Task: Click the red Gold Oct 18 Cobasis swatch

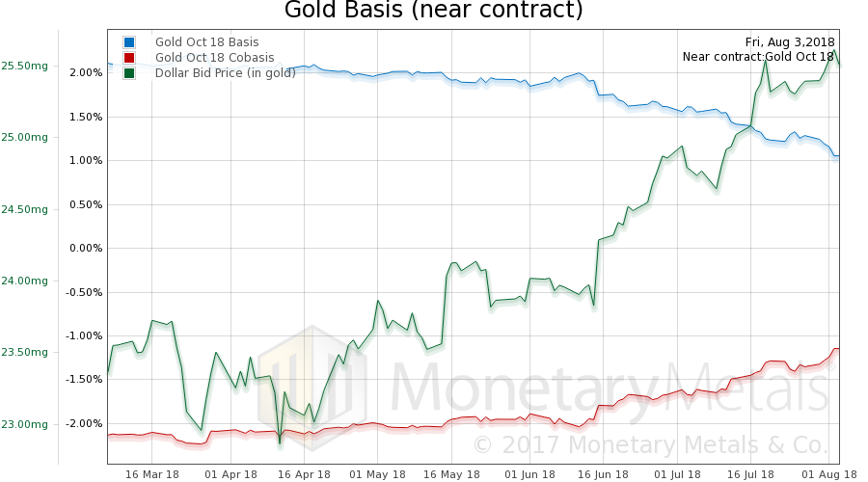Action: point(129,58)
